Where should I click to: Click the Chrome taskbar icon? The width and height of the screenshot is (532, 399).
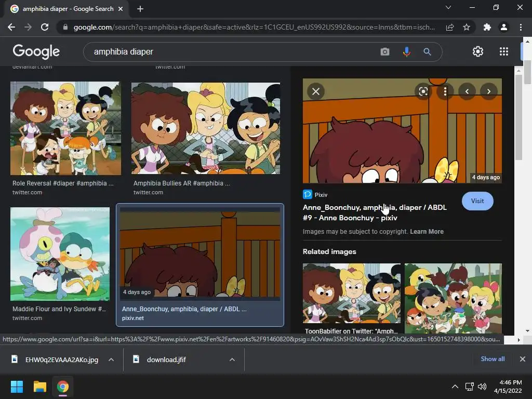[63, 387]
